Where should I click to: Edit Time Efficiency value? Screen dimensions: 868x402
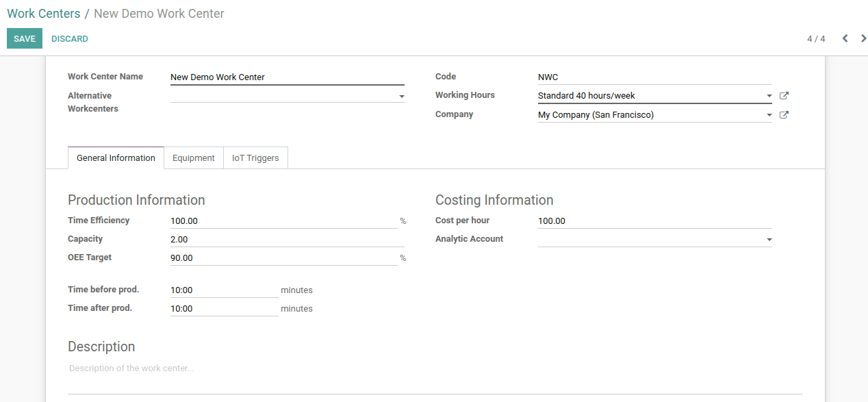pyautogui.click(x=283, y=221)
